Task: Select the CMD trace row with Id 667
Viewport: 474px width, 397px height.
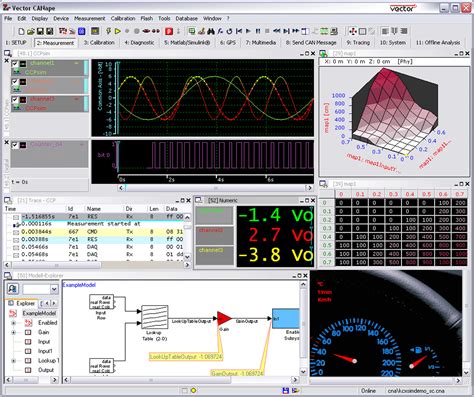Action: (97, 232)
